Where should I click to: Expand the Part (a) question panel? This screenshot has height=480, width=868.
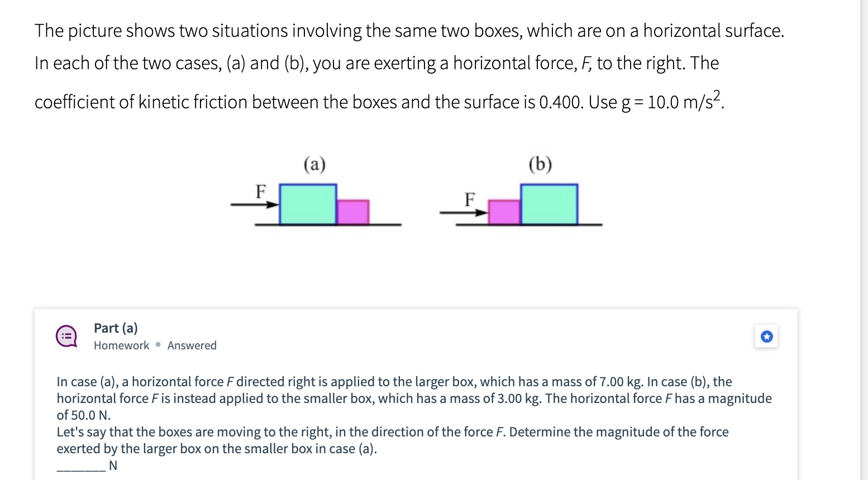pyautogui.click(x=115, y=328)
